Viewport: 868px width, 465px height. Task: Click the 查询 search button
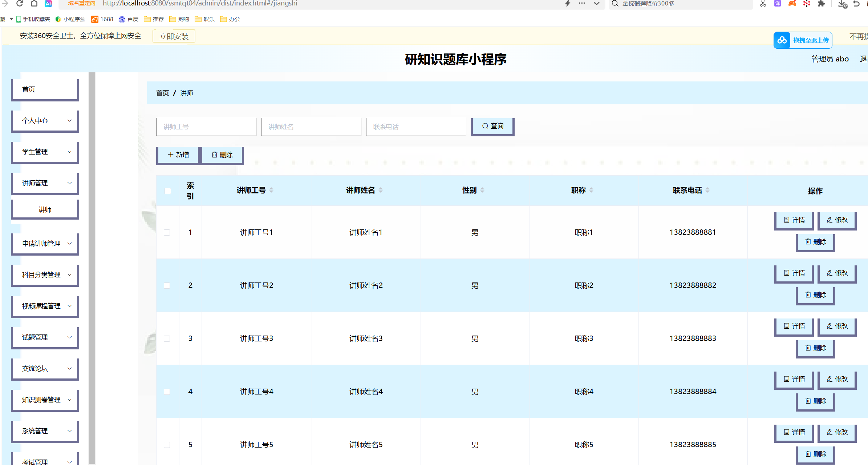(492, 127)
